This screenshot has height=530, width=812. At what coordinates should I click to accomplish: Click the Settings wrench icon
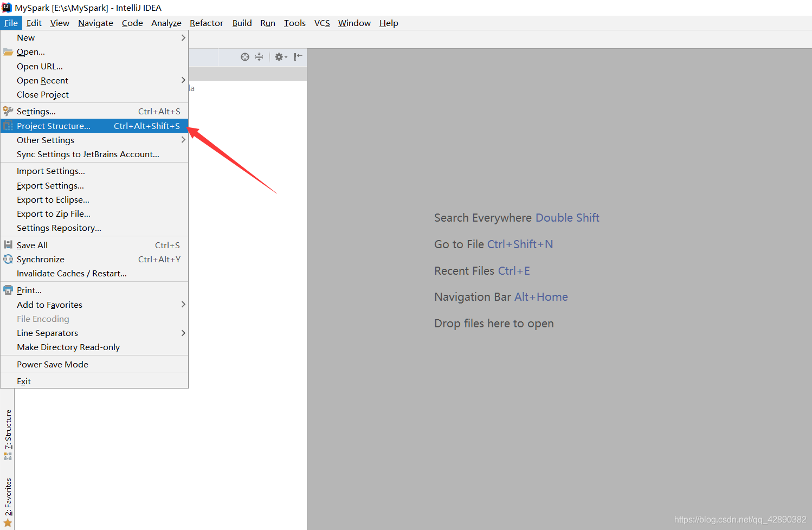point(8,111)
